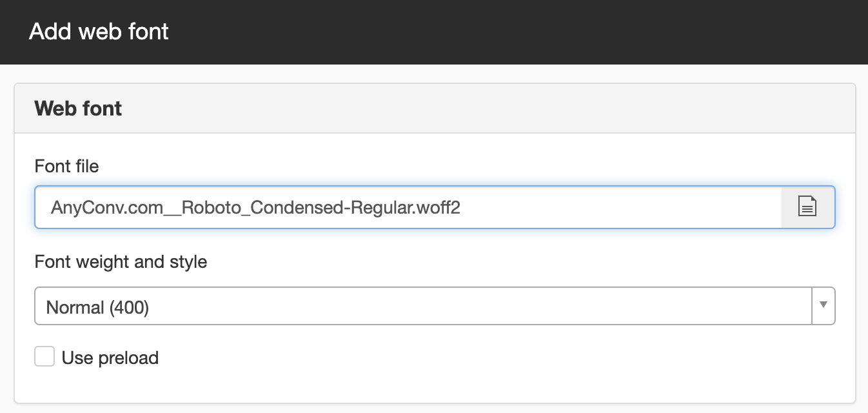Click empty area right of Use preload
Image resolution: width=868 pixels, height=413 pixels.
[497, 358]
